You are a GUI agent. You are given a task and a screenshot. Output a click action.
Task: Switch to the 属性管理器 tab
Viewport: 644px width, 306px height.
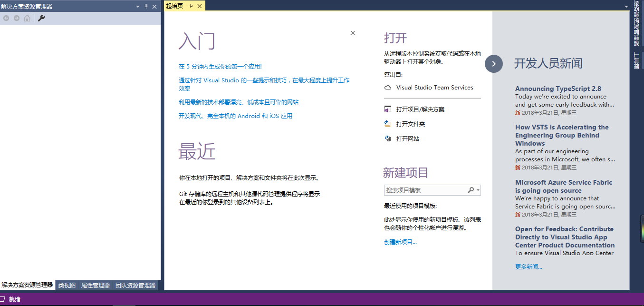(96, 286)
